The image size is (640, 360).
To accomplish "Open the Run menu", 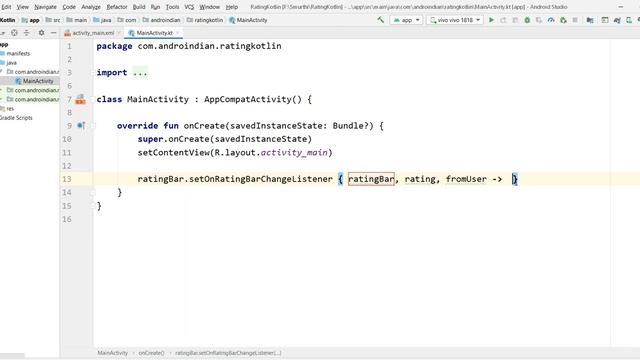I will (x=155, y=7).
